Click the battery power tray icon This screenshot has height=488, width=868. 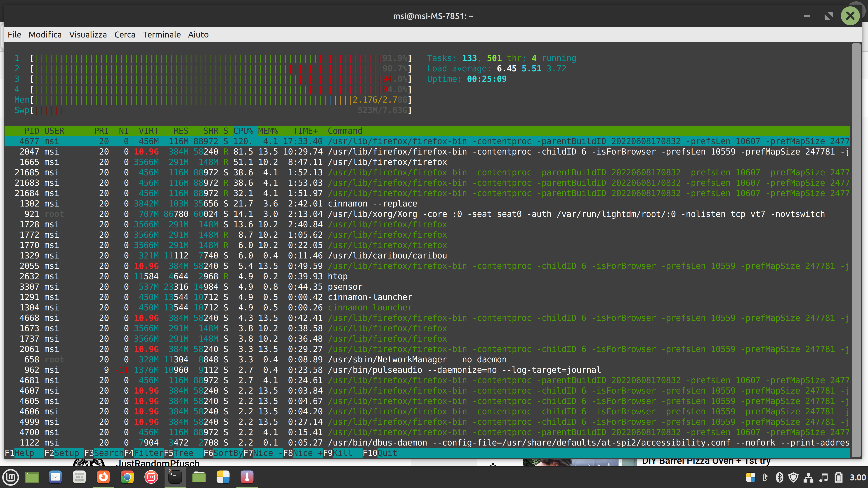(x=838, y=478)
